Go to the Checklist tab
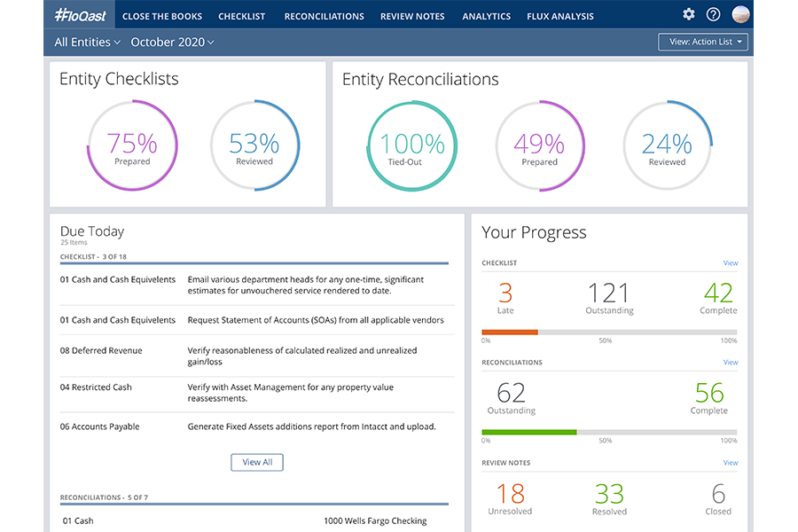The image size is (798, 532). coord(241,16)
